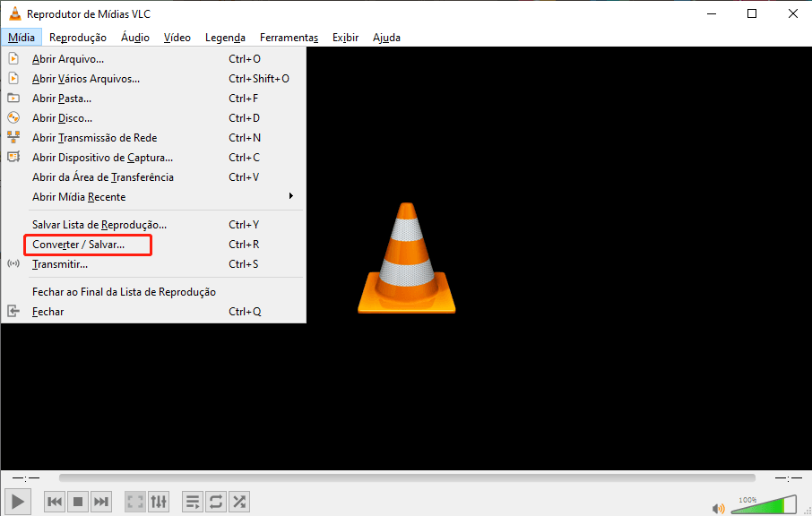Stop the current playback
Screen dimensions: 812x516
click(x=77, y=502)
